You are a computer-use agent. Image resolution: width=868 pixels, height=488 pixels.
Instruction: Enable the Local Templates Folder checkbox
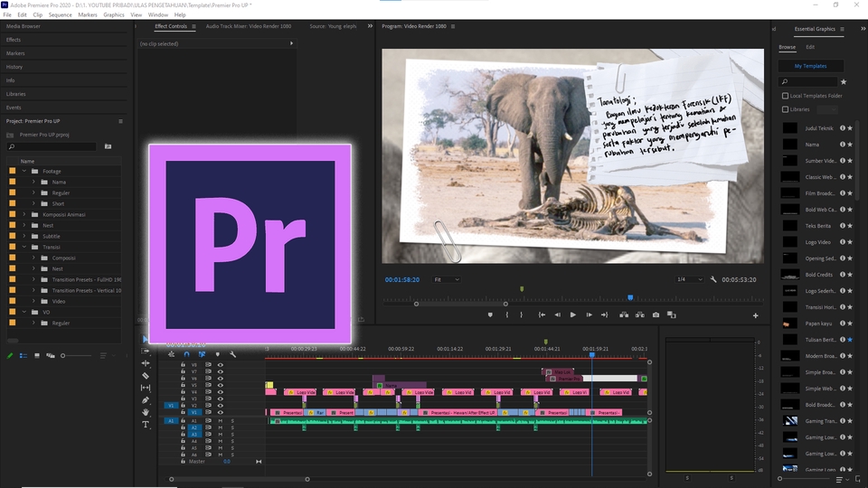pos(785,96)
